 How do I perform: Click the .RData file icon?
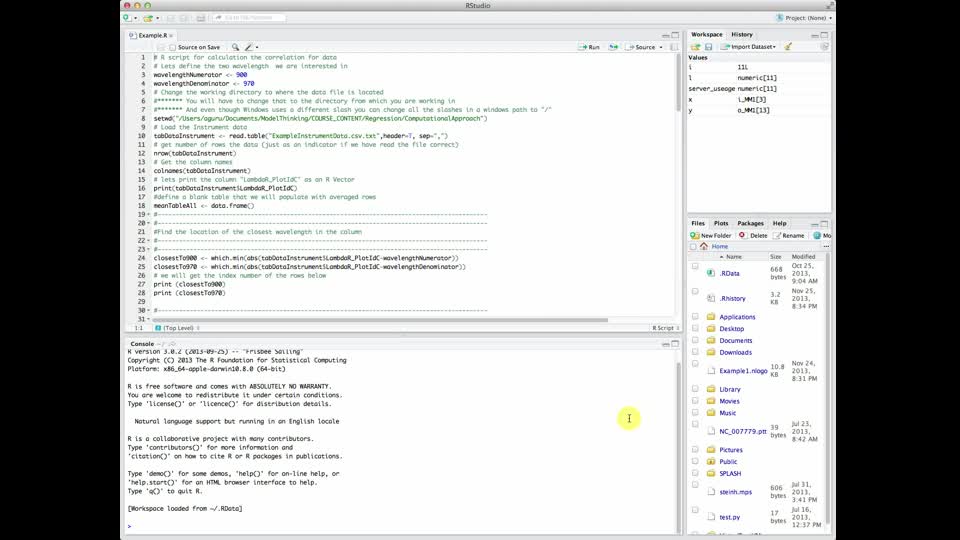711,273
